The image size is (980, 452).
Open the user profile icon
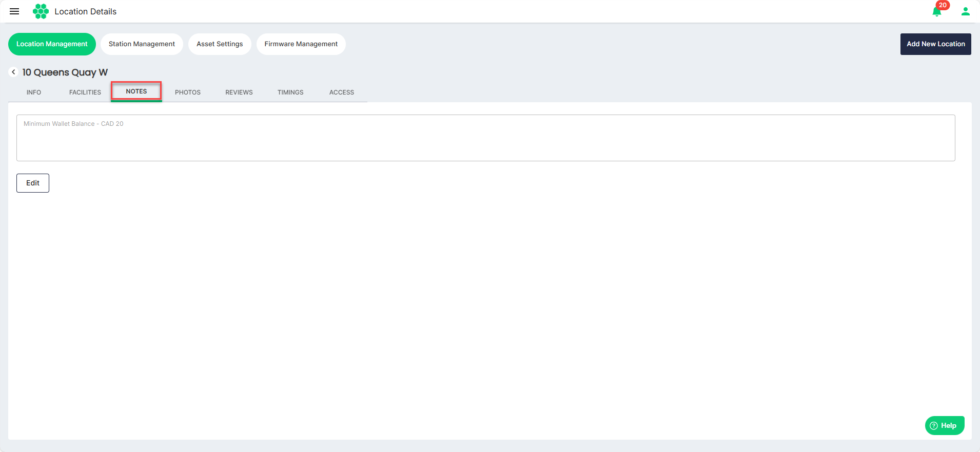(965, 11)
